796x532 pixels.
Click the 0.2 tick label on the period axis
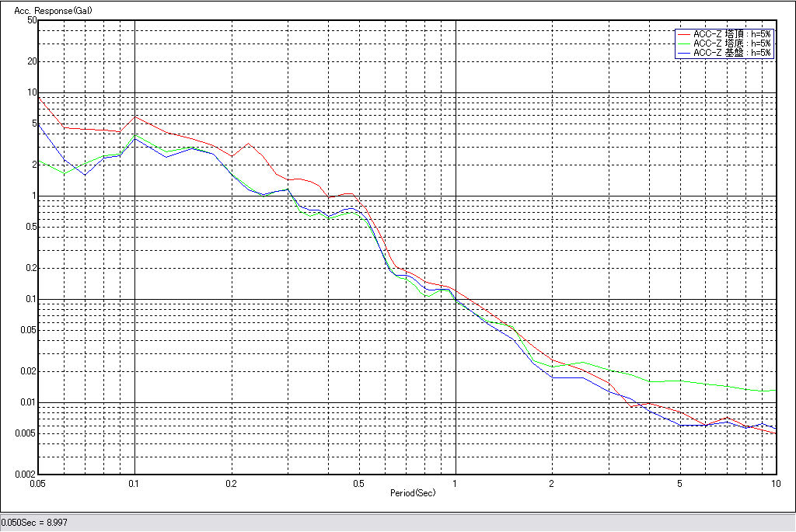click(231, 483)
